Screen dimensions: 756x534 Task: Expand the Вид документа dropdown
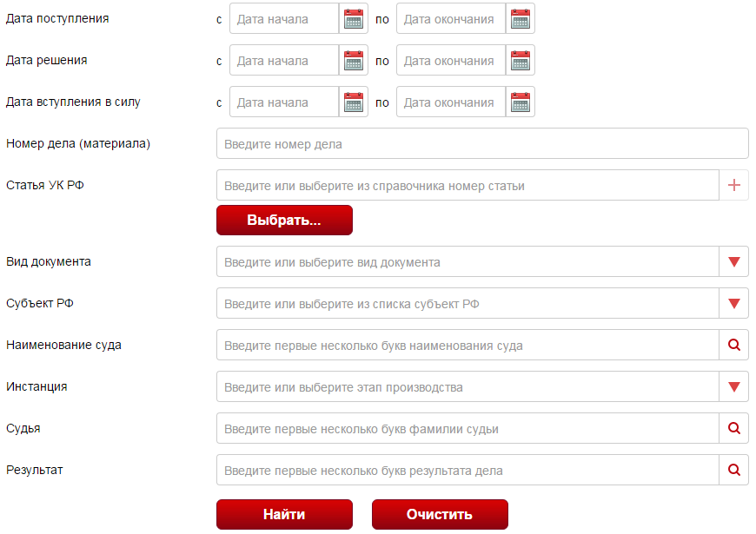click(733, 261)
